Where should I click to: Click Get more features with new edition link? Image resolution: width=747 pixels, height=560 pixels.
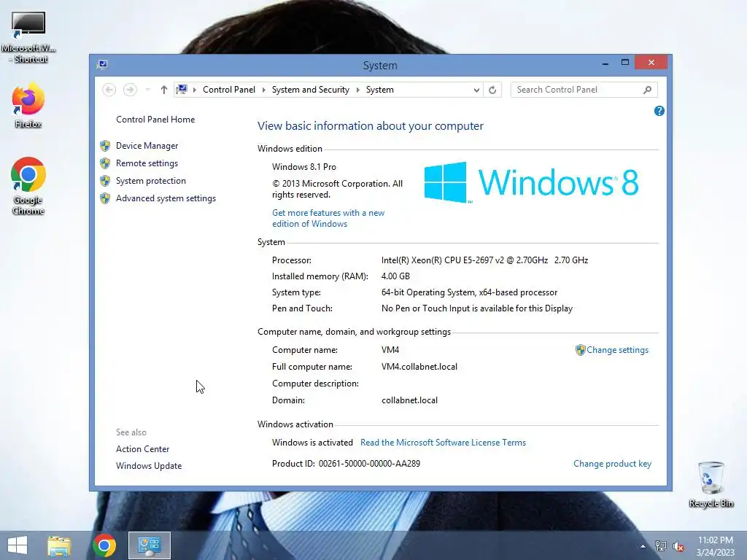tap(328, 218)
